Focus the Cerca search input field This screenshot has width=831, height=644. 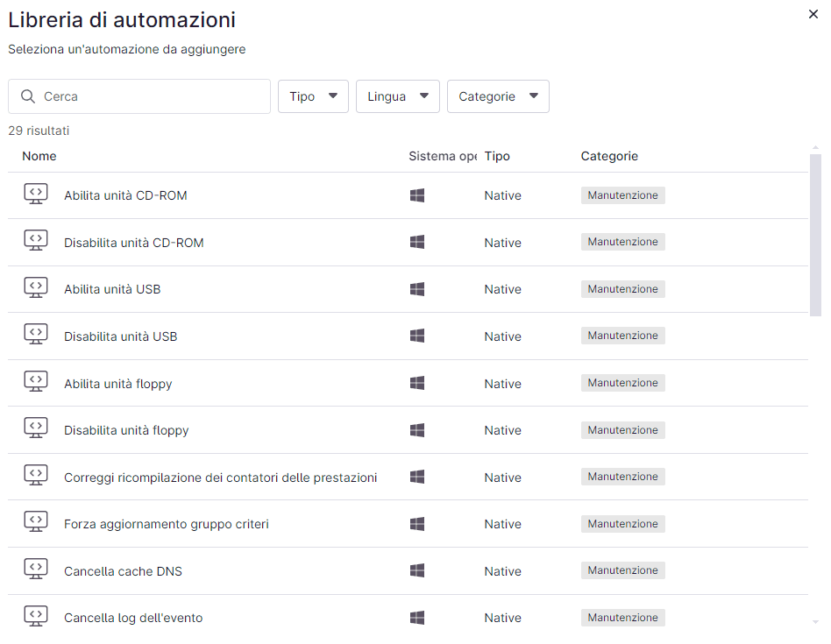coord(153,96)
